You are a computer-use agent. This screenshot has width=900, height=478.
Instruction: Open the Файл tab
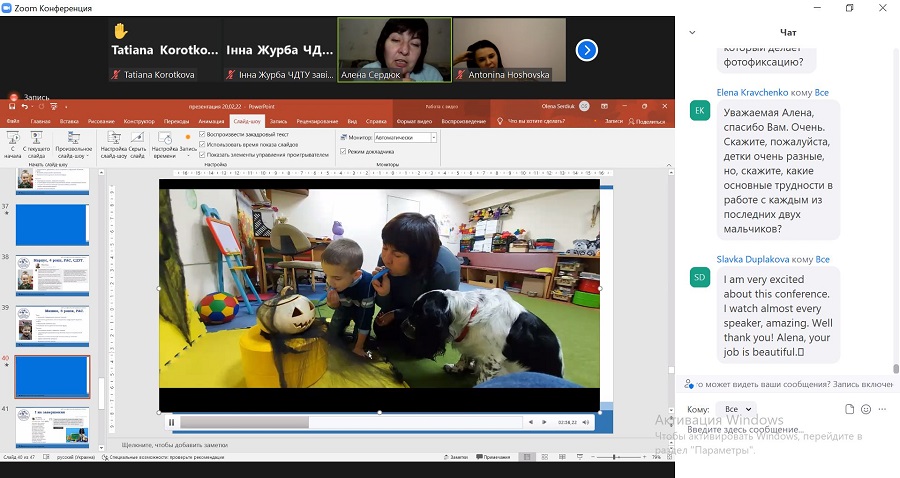13,121
